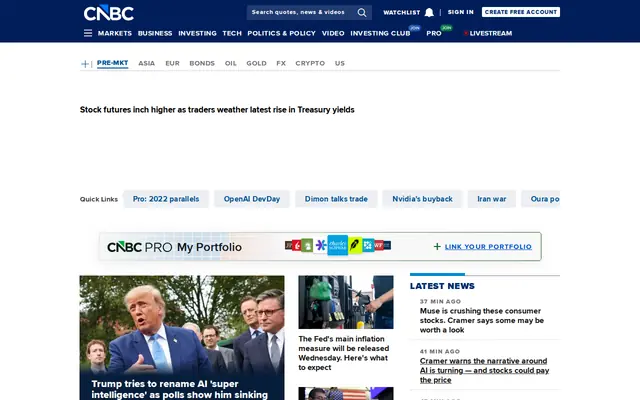Select the GOLD market tab

pyautogui.click(x=256, y=63)
